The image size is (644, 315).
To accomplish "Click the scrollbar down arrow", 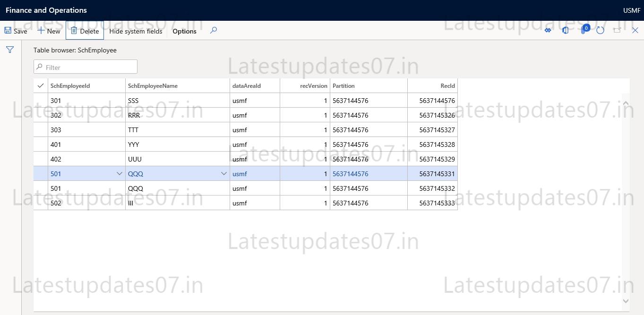I will pyautogui.click(x=626, y=300).
